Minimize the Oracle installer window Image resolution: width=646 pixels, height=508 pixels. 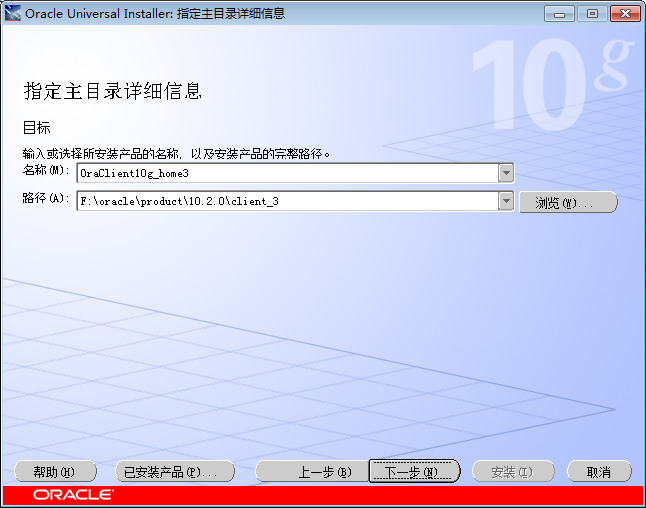(559, 14)
